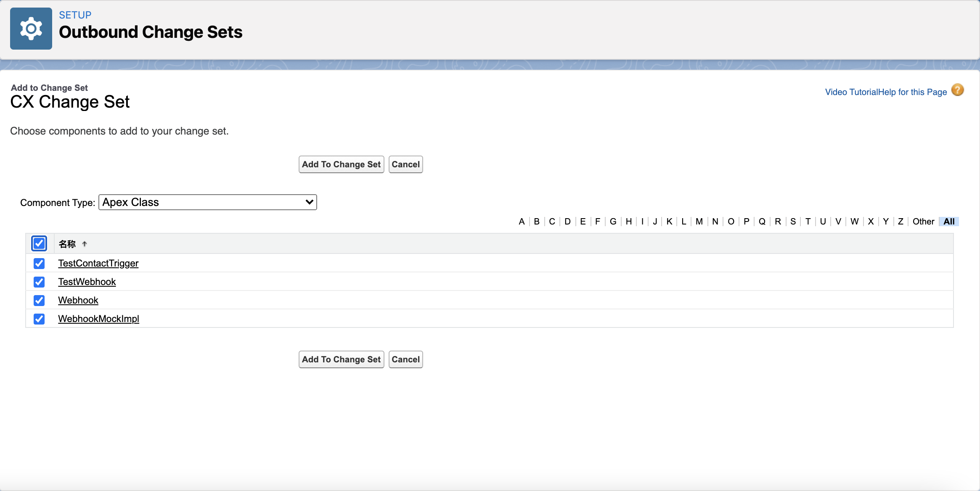980x491 pixels.
Task: Click the bottom Cancel button
Action: point(405,359)
